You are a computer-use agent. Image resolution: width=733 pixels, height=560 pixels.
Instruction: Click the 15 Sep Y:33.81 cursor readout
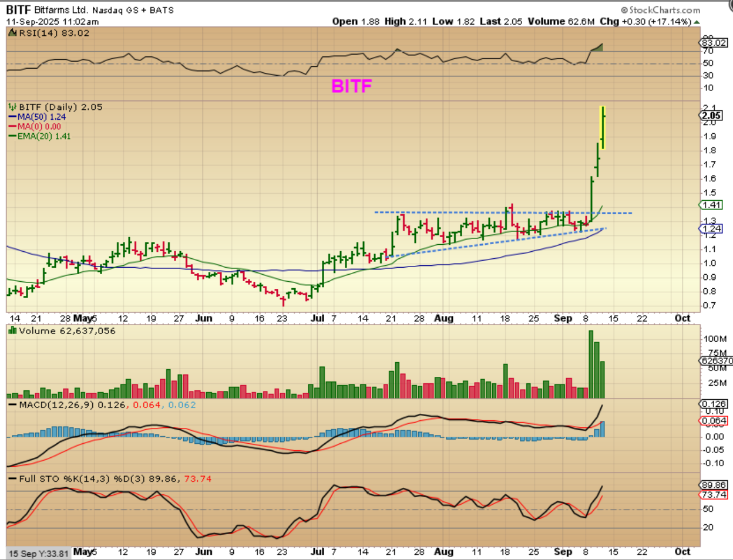pyautogui.click(x=39, y=553)
